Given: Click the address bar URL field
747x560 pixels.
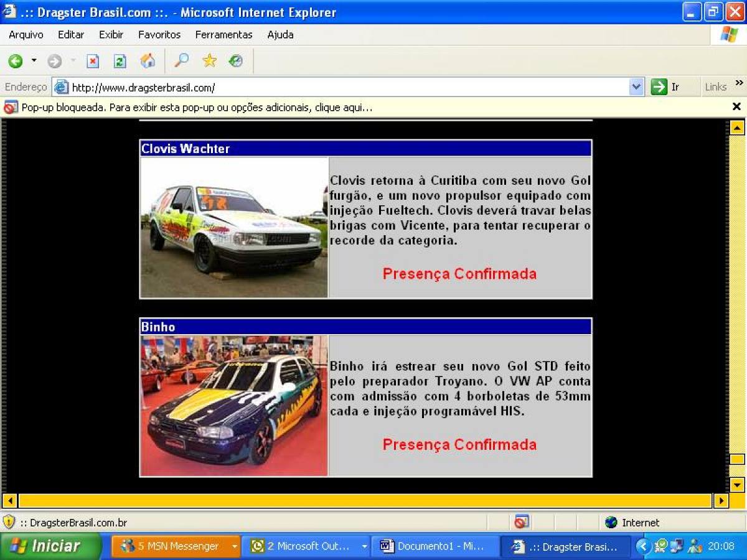Looking at the screenshot, I should pos(349,88).
